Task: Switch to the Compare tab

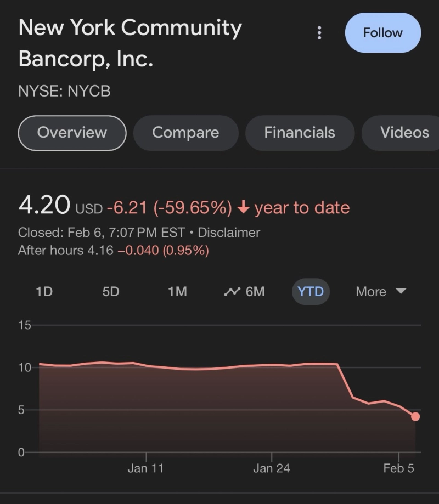Action: (x=185, y=133)
